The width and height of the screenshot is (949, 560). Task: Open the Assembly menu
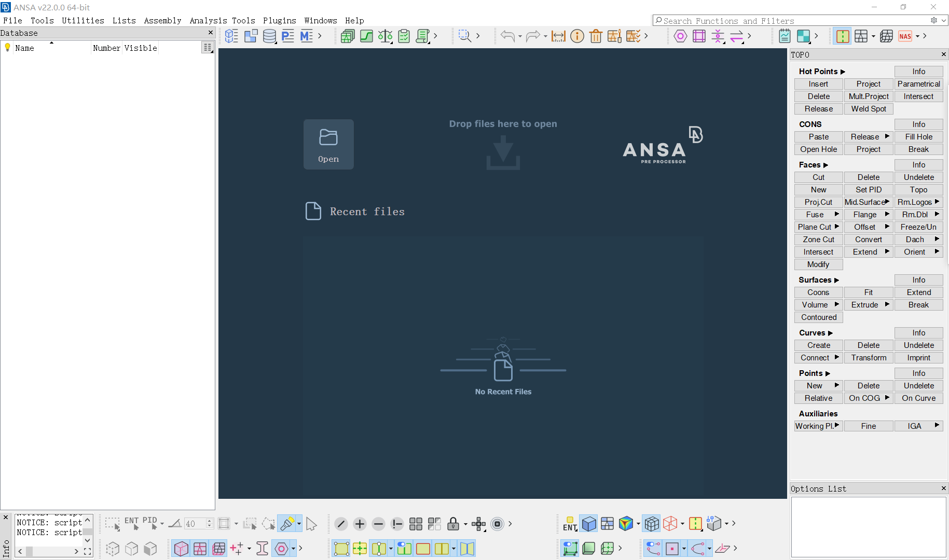point(162,21)
